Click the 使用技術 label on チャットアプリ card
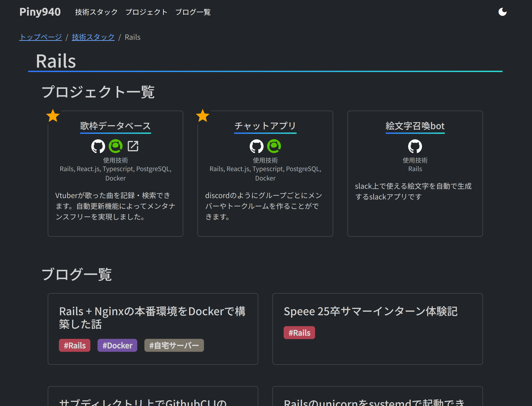The image size is (532, 406). tap(265, 160)
